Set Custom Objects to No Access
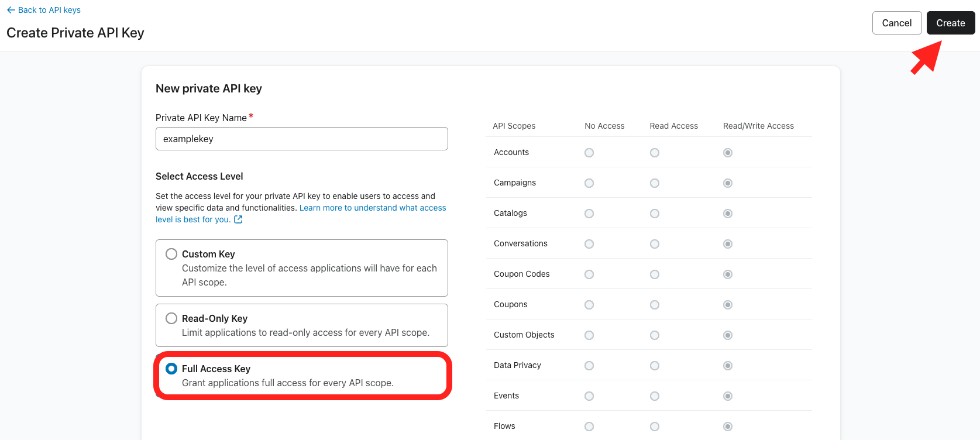The height and width of the screenshot is (440, 980). [589, 335]
